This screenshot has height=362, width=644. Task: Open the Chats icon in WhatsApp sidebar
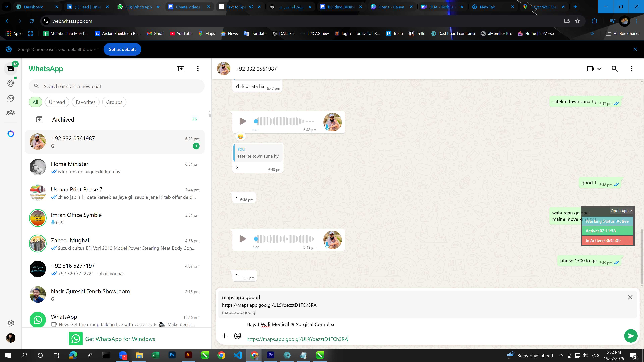(11, 69)
